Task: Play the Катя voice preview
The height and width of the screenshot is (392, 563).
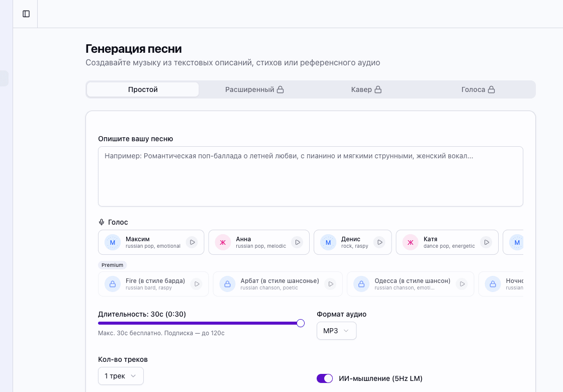Action: (x=486, y=242)
